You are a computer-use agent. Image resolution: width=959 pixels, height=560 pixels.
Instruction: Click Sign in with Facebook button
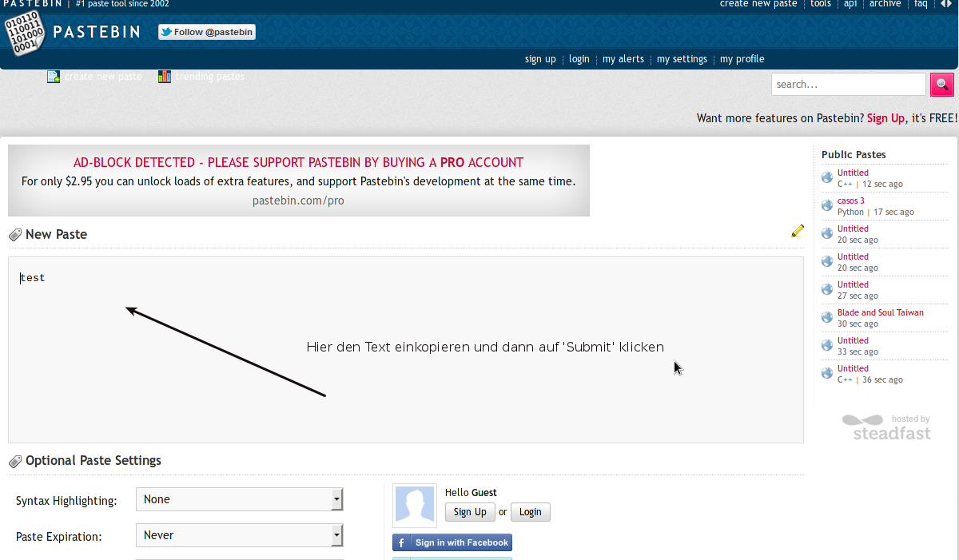(x=452, y=543)
